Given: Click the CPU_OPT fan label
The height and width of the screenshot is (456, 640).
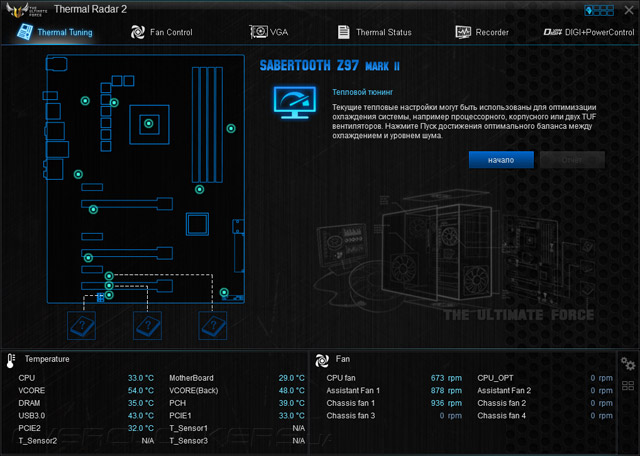Looking at the screenshot, I should [496, 378].
